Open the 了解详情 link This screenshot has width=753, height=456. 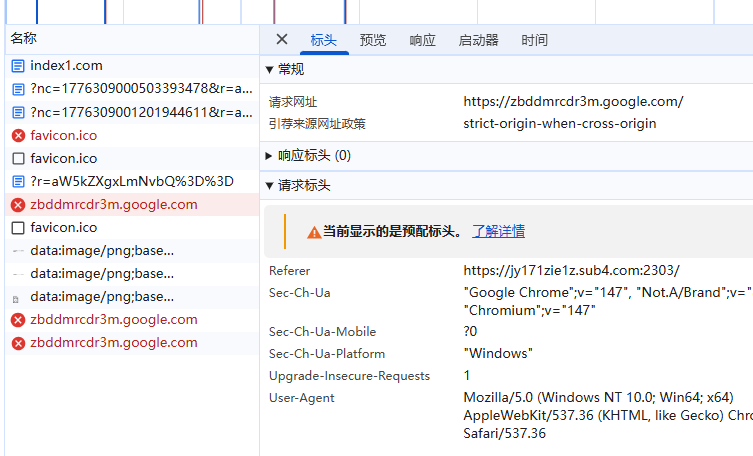[498, 231]
